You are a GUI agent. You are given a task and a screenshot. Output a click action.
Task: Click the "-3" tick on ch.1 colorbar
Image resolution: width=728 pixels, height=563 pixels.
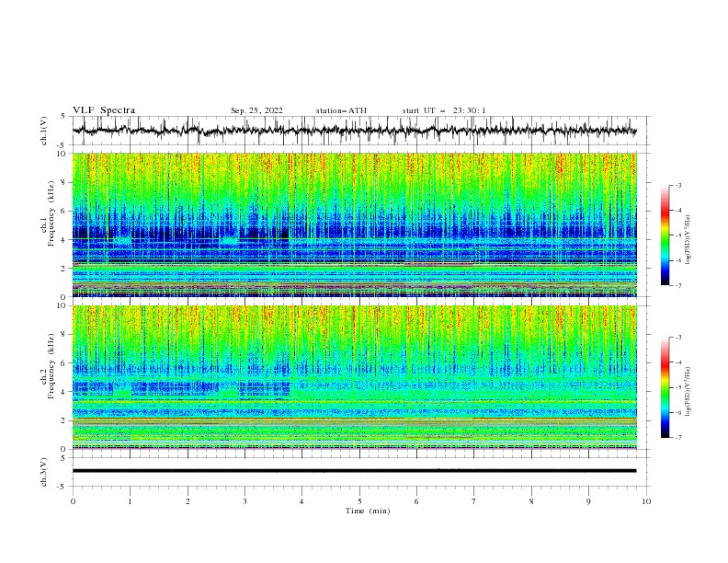(x=678, y=185)
